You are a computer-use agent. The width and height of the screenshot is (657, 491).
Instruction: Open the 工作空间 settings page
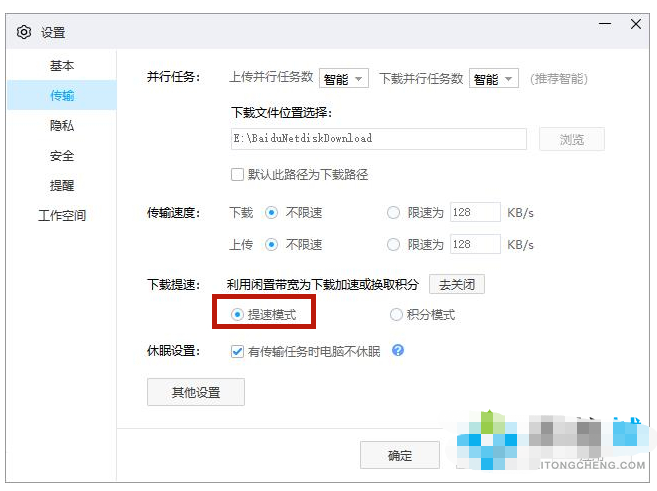[62, 216]
